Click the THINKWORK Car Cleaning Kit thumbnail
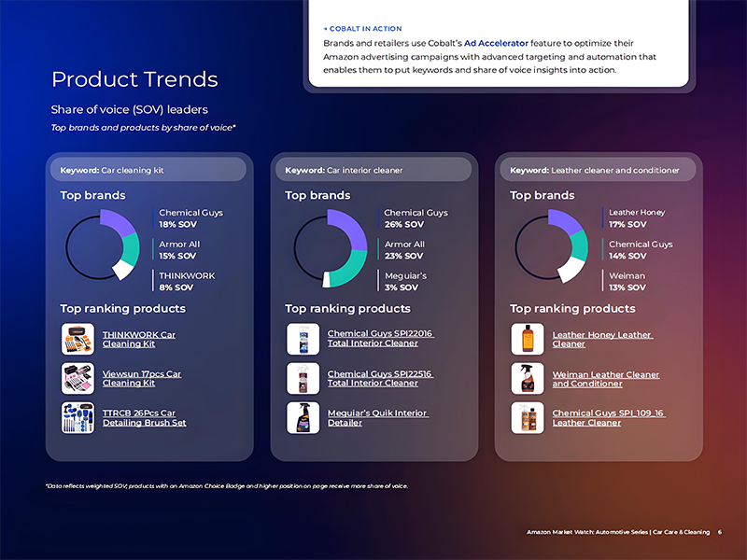This screenshot has width=747, height=560. [x=78, y=339]
